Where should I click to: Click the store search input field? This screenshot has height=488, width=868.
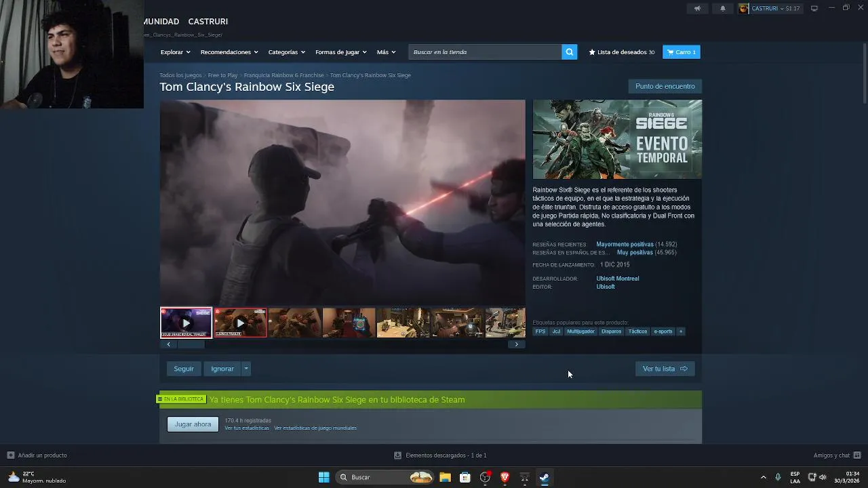pos(485,52)
